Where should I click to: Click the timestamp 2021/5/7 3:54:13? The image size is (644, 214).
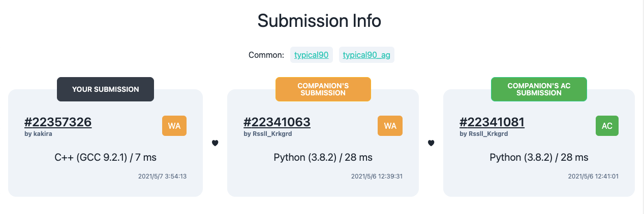[162, 176]
